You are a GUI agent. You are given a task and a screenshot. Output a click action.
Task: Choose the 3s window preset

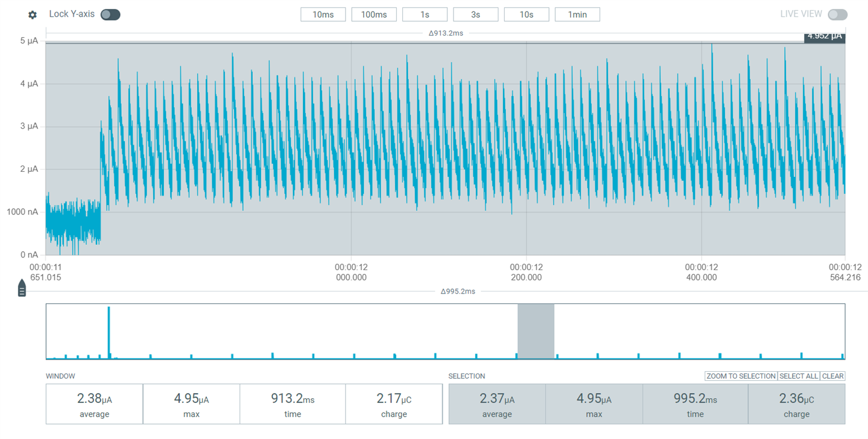[476, 14]
